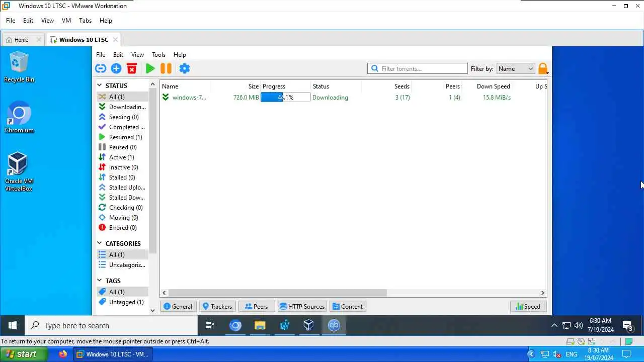Collapse the STATUS section
The height and width of the screenshot is (362, 644).
tap(100, 85)
